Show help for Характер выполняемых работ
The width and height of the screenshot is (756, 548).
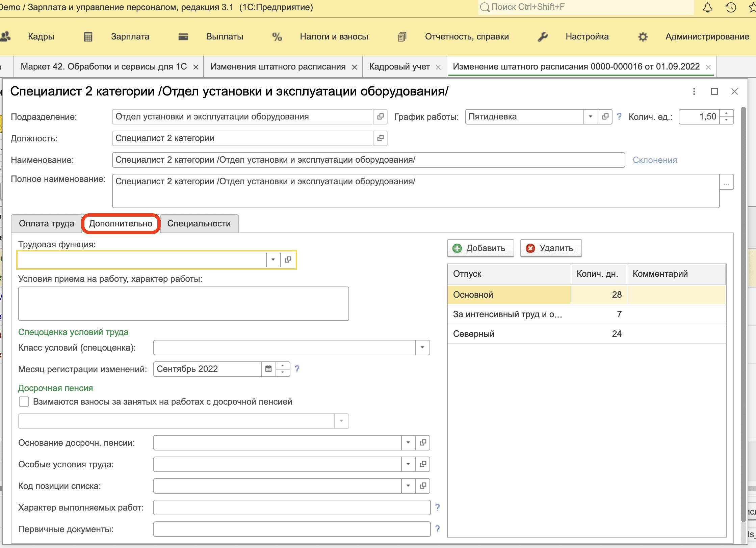tap(437, 507)
